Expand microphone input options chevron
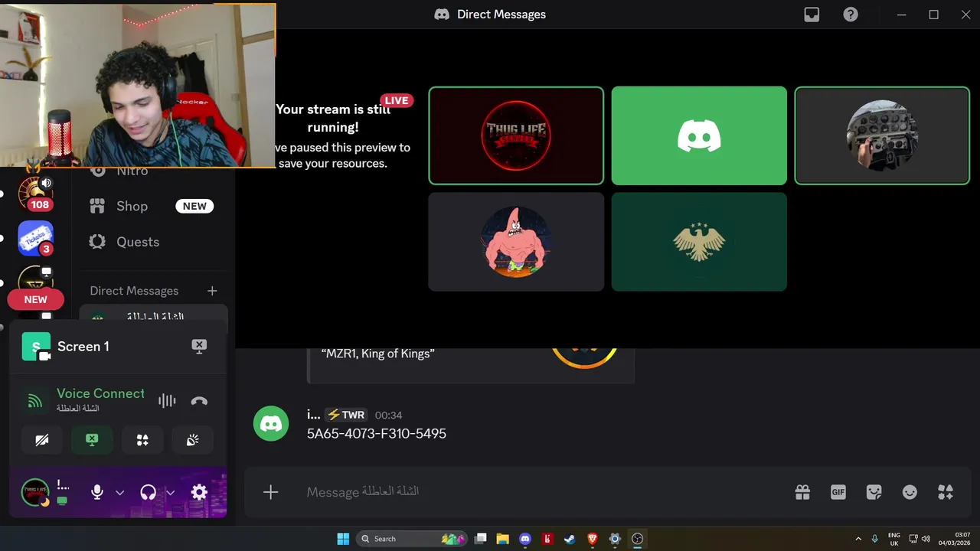This screenshot has height=551, width=980. pos(119,493)
